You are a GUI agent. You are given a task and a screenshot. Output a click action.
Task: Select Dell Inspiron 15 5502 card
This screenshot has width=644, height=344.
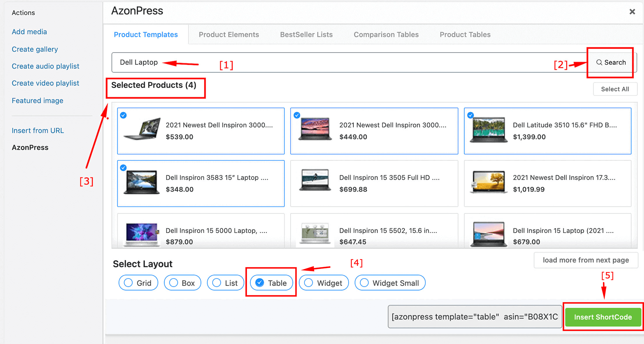pos(374,231)
